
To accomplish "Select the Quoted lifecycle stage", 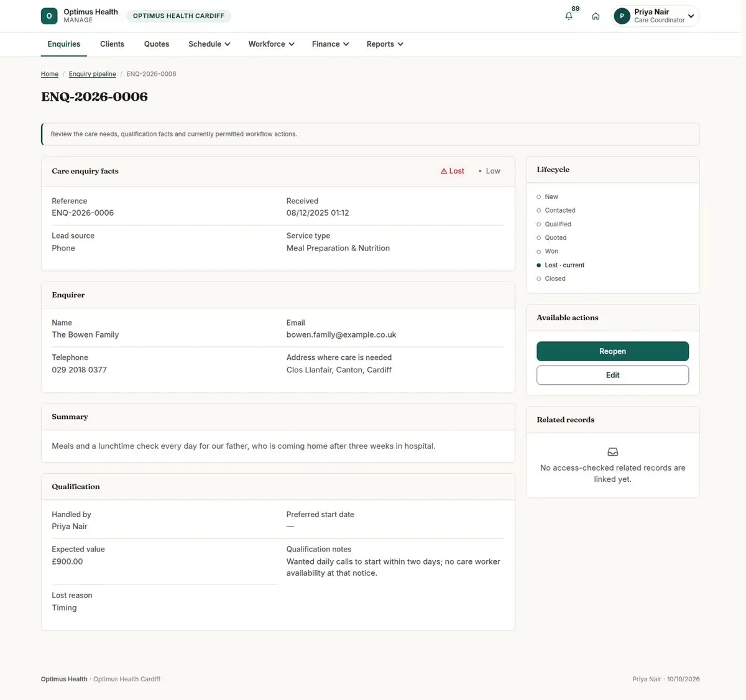I will (x=551, y=238).
